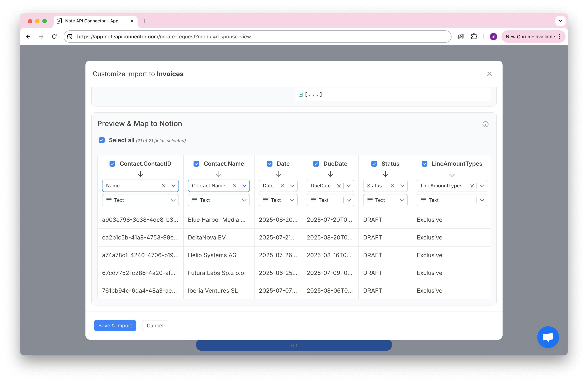The image size is (588, 382).
Task: Clear the LineAmountTypes property mapping
Action: [x=472, y=186]
